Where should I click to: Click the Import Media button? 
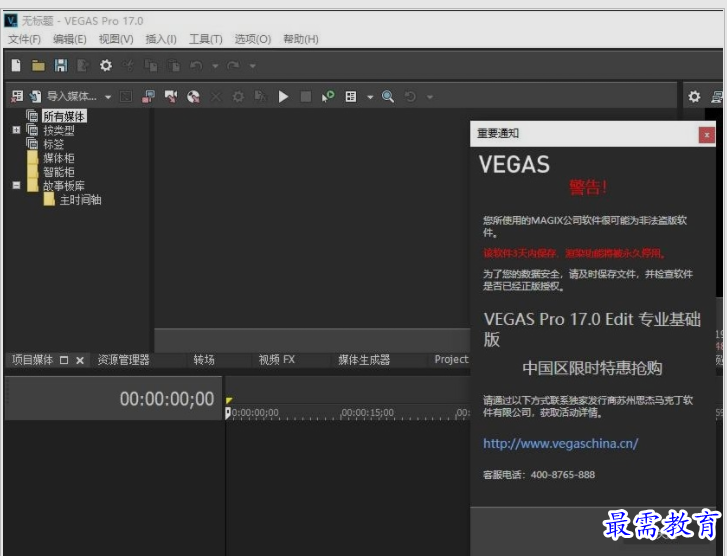(64, 96)
